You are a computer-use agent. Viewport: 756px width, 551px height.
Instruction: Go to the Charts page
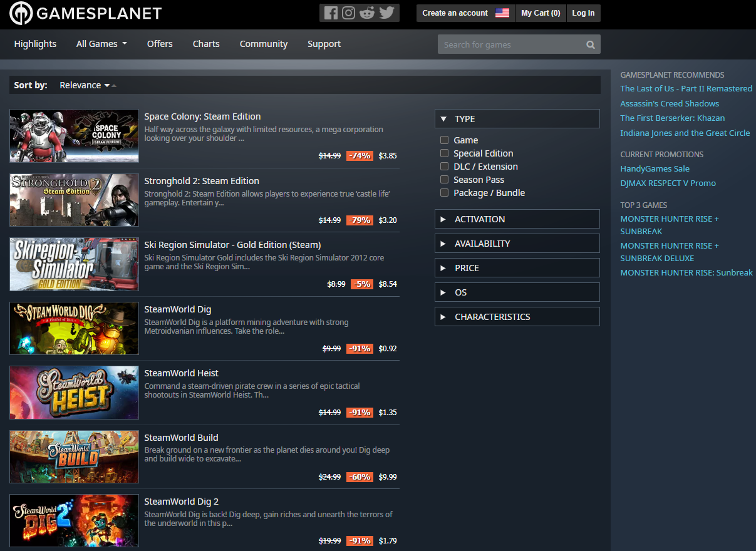(206, 44)
